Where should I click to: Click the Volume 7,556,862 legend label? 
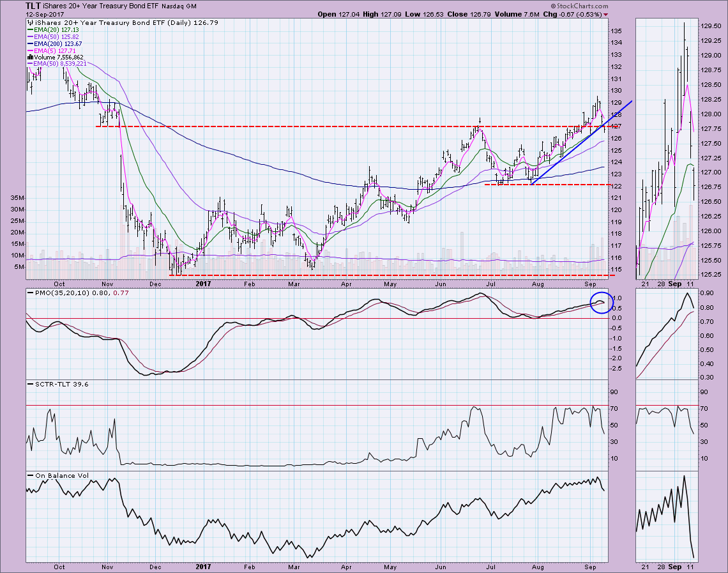(59, 57)
